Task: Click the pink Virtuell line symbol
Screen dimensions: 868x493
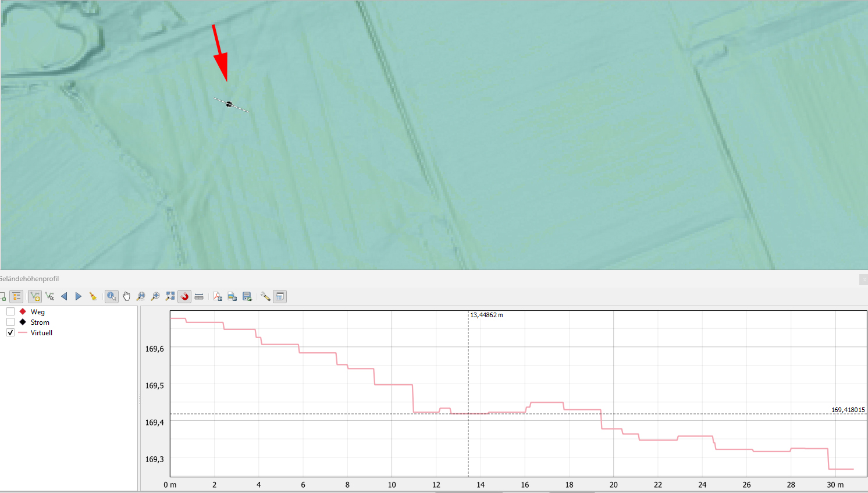Action: point(23,332)
